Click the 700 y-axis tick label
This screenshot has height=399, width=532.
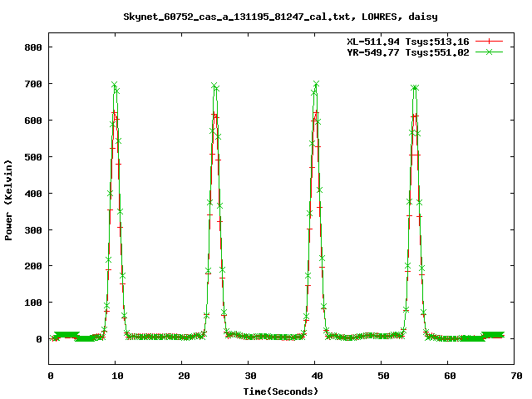(33, 84)
